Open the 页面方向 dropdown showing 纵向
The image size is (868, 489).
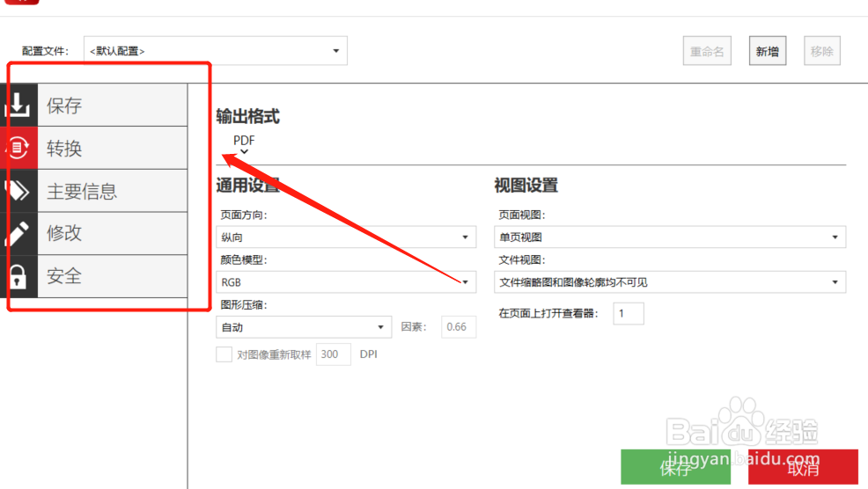click(346, 237)
